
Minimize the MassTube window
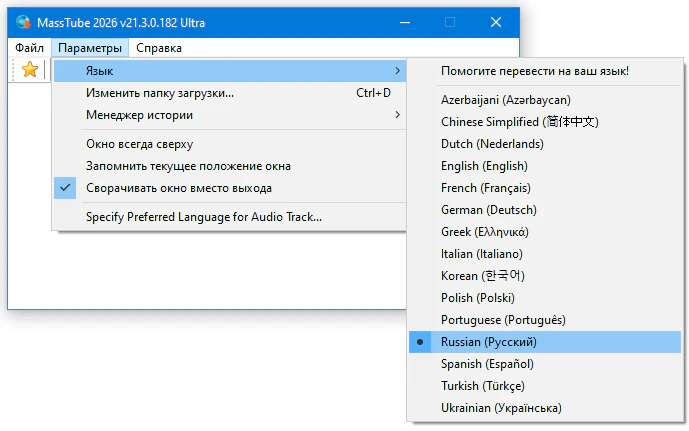pos(403,22)
